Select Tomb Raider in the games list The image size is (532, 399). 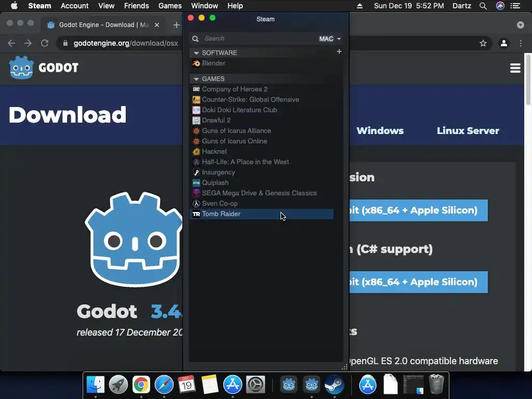[x=261, y=214]
